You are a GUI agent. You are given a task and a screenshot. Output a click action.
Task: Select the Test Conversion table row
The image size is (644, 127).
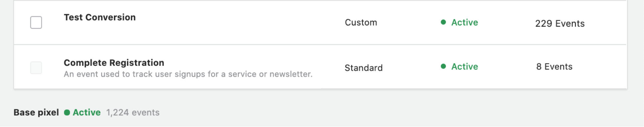tap(320, 23)
